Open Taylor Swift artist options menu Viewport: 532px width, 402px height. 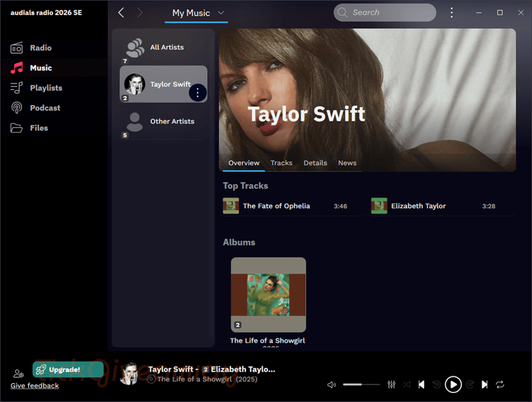pyautogui.click(x=198, y=93)
